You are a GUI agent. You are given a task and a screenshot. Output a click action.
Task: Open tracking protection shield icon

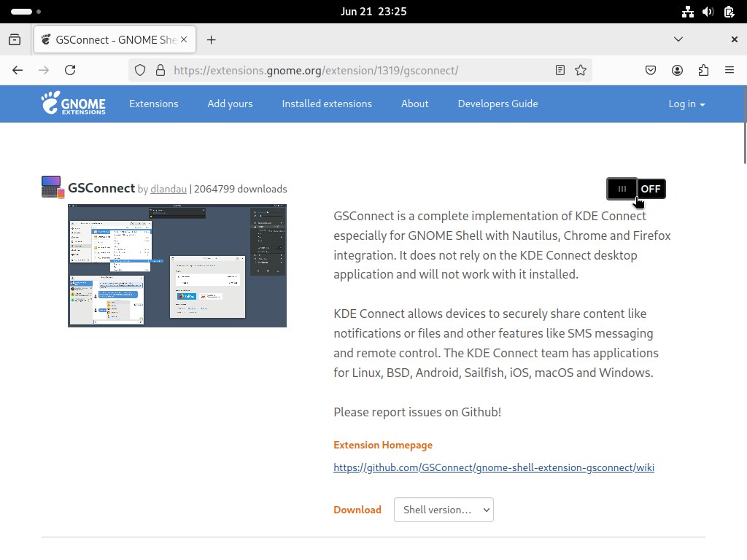coord(139,71)
